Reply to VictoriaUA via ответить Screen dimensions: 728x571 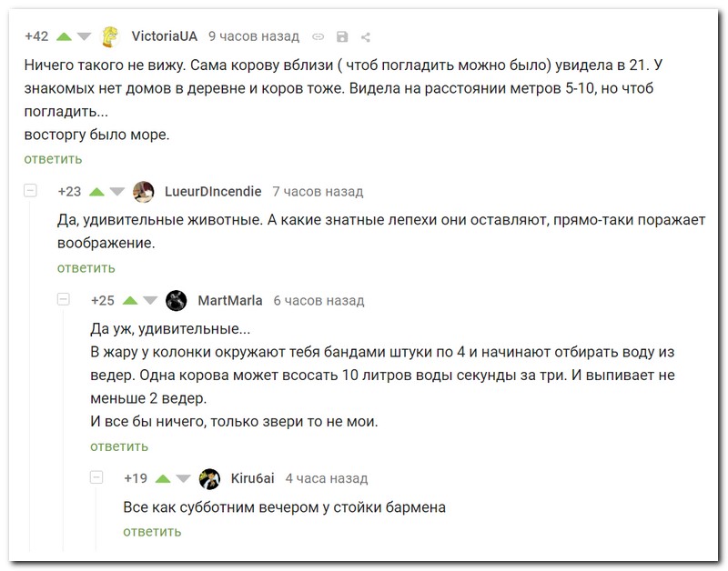point(53,159)
